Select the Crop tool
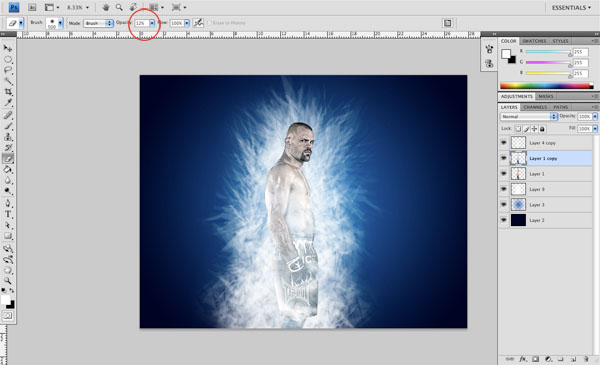600x365 pixels. pyautogui.click(x=8, y=92)
